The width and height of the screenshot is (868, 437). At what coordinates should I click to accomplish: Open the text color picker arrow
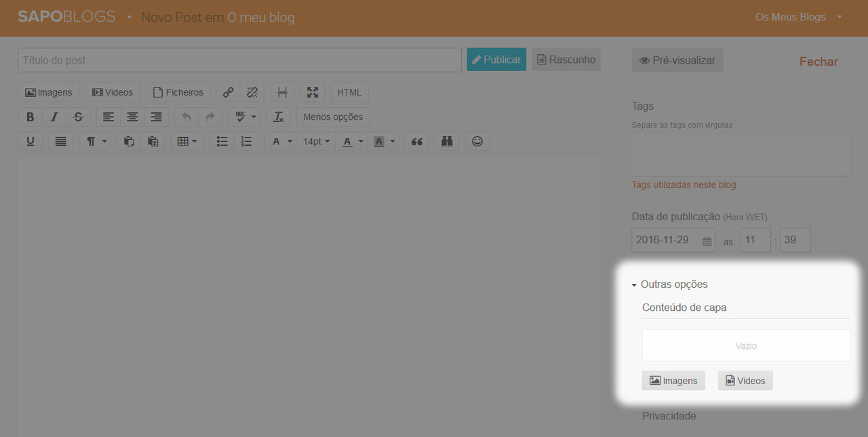361,142
